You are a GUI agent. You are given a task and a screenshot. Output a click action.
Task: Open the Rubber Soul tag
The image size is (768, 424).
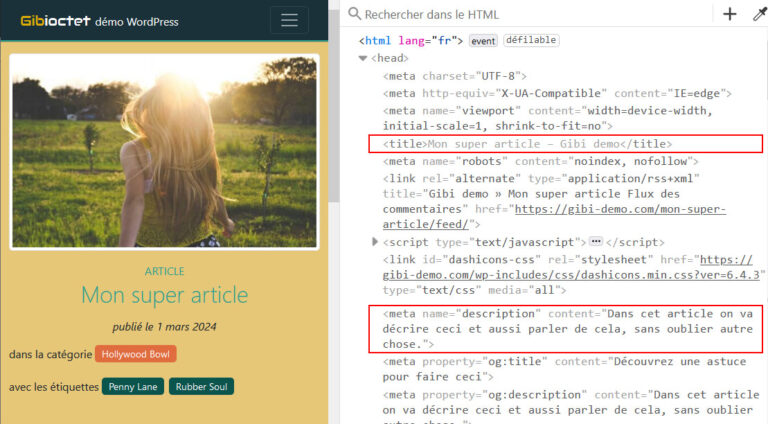201,386
